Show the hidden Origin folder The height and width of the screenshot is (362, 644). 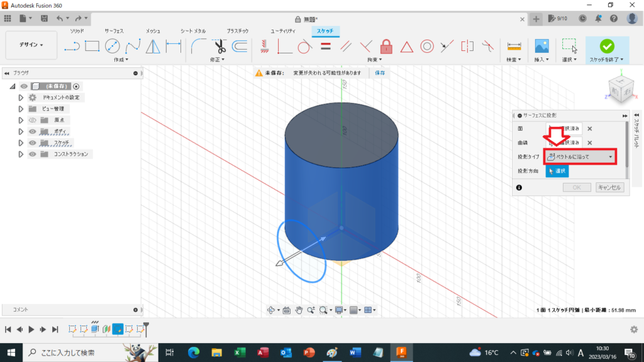[33, 120]
